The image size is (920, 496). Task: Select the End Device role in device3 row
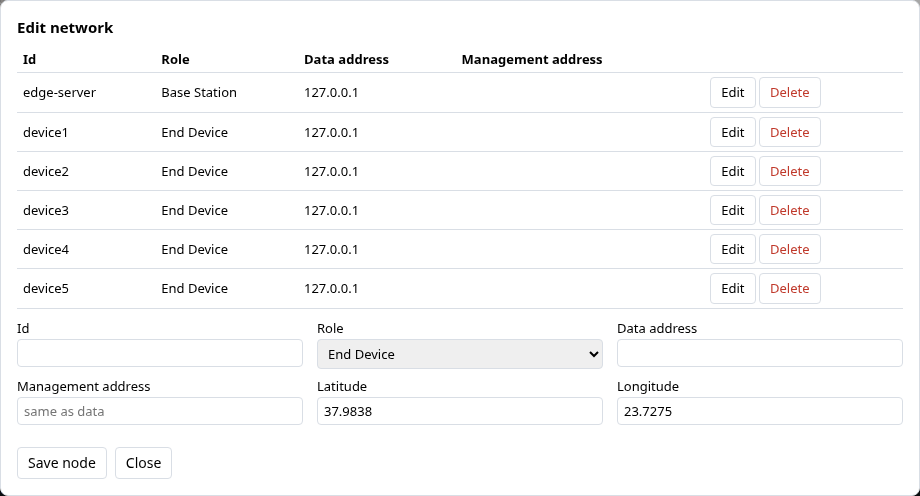[x=194, y=210]
